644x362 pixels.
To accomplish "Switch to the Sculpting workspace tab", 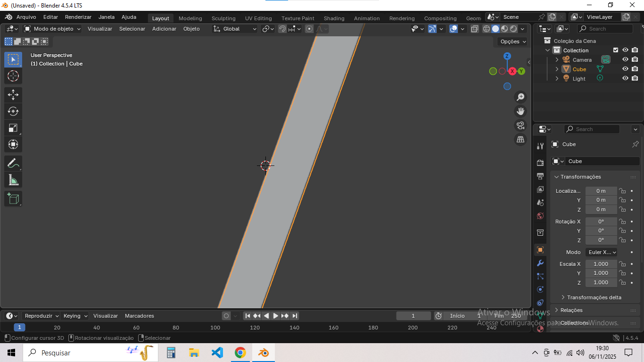I will click(x=223, y=18).
